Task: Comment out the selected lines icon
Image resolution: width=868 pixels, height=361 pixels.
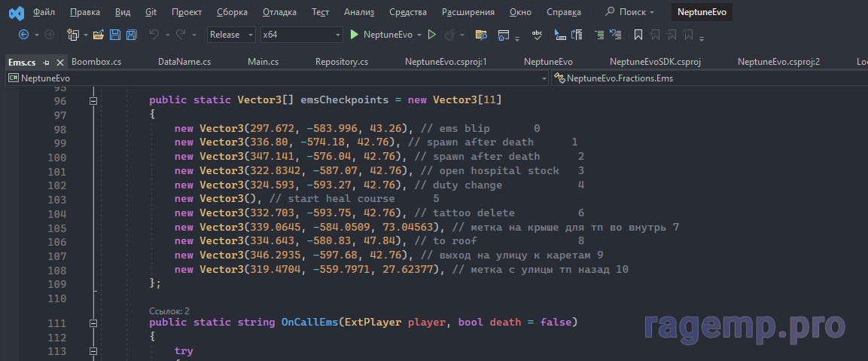Action: (598, 35)
